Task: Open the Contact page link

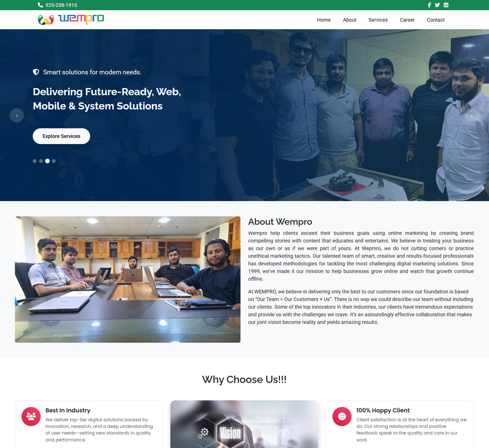Action: pyautogui.click(x=436, y=20)
